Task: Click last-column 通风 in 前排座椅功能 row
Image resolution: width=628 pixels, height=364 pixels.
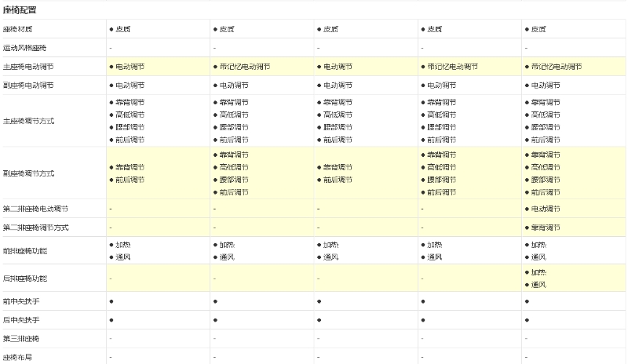Action: tap(539, 257)
